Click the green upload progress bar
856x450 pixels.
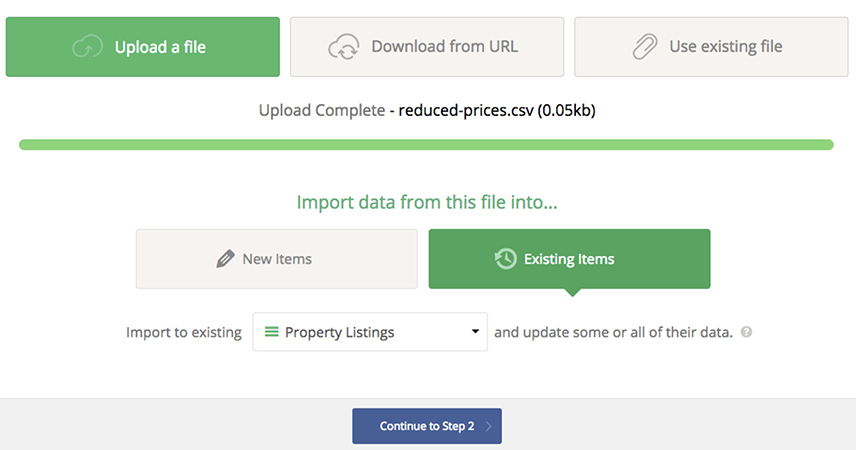[x=426, y=145]
